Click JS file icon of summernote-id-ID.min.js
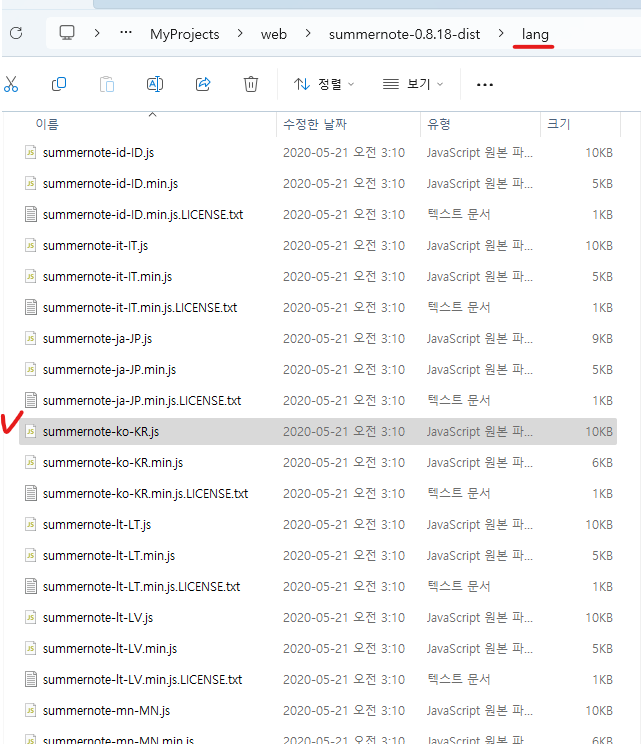 [30, 183]
